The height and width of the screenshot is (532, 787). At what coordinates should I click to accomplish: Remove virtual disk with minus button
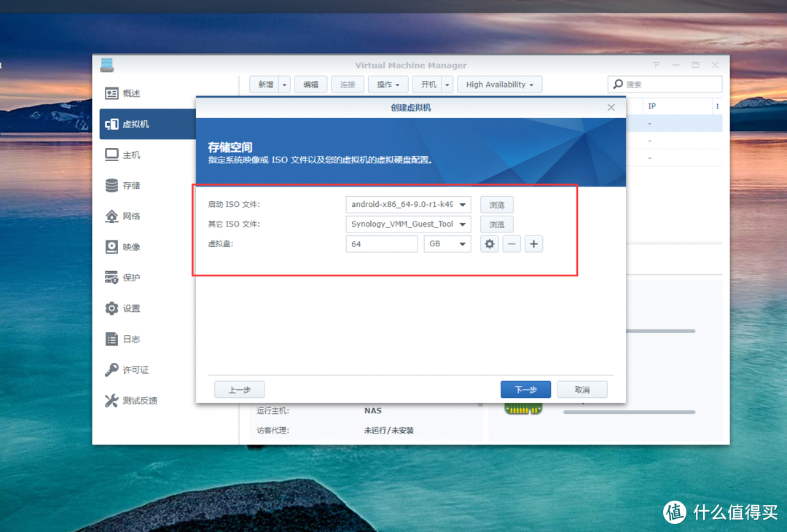pos(512,244)
